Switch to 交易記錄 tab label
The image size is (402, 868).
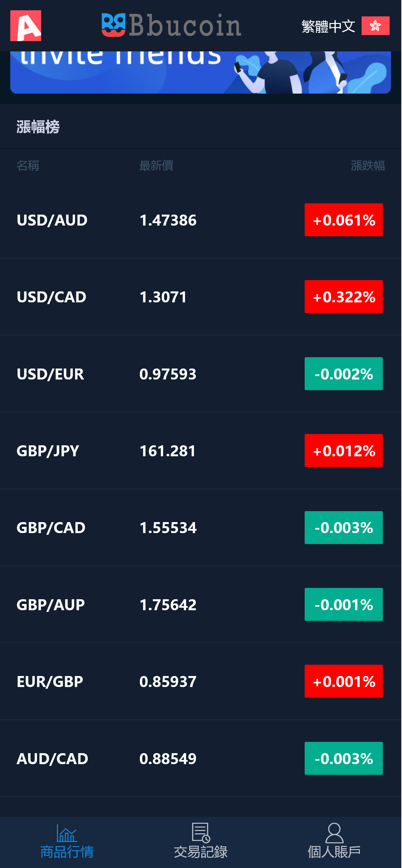pyautogui.click(x=201, y=852)
